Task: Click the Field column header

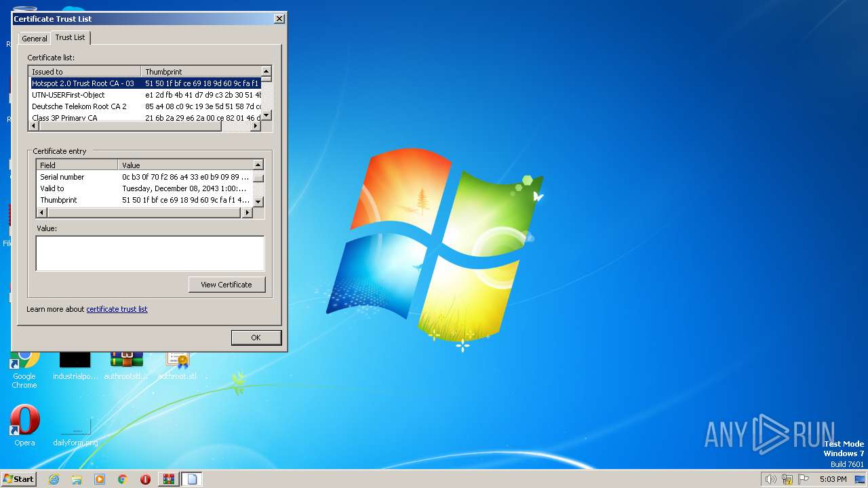Action: click(x=77, y=165)
